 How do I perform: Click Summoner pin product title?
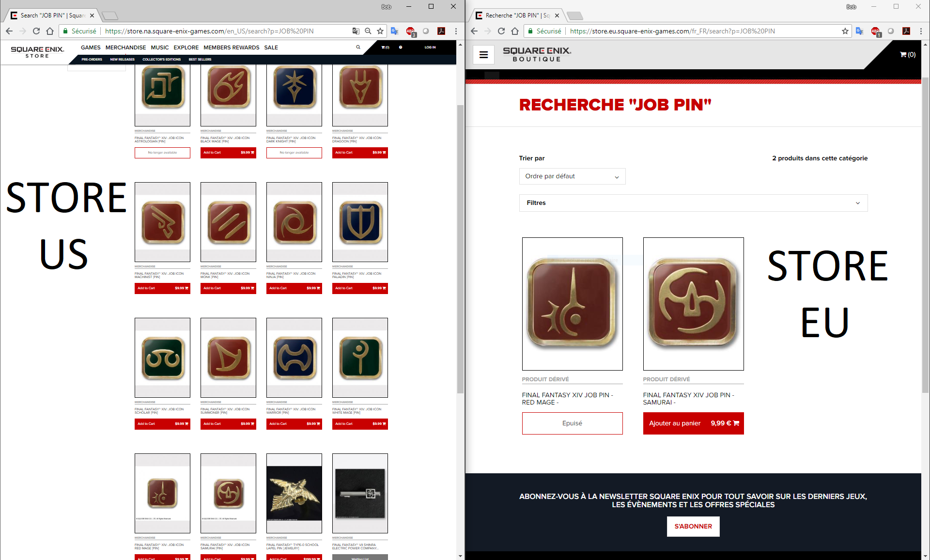225,411
